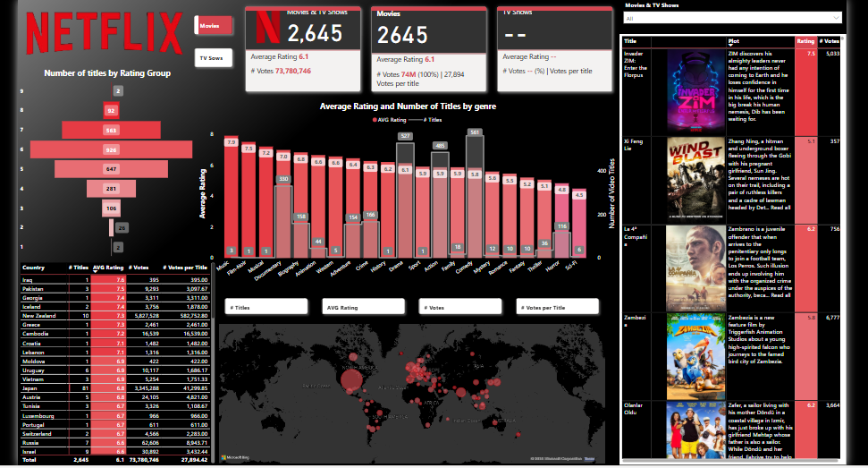Select the Pakistan row in country table
Screen dimensions: 868x468
click(x=114, y=288)
